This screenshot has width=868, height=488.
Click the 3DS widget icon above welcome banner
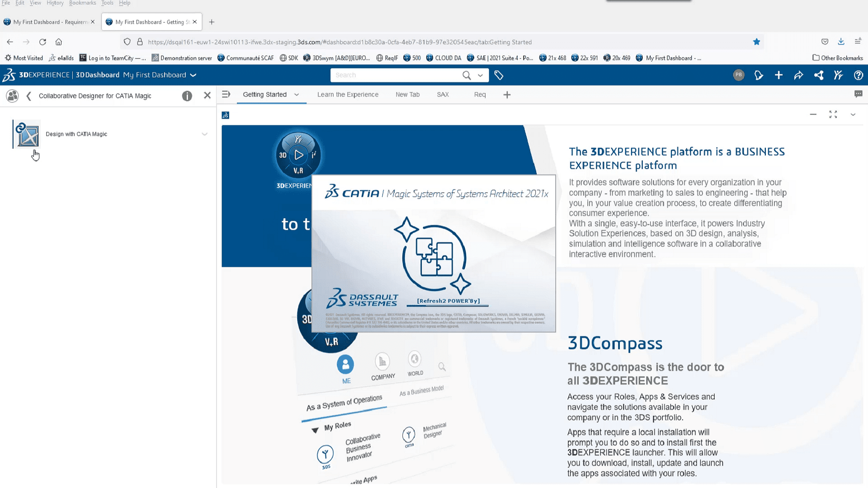226,115
